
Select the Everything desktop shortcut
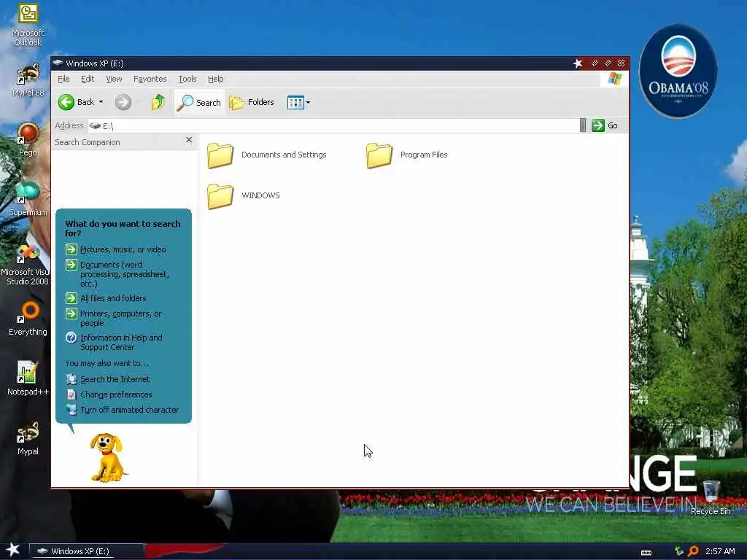click(28, 319)
